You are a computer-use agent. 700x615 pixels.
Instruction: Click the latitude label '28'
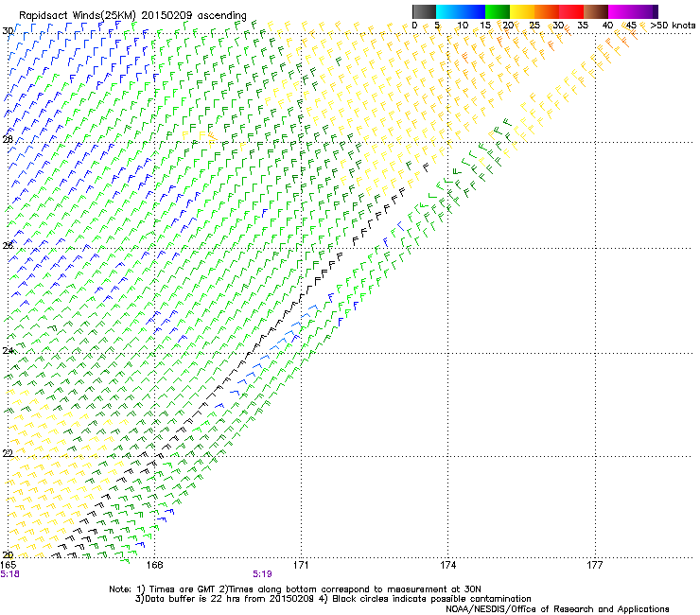(x=8, y=139)
